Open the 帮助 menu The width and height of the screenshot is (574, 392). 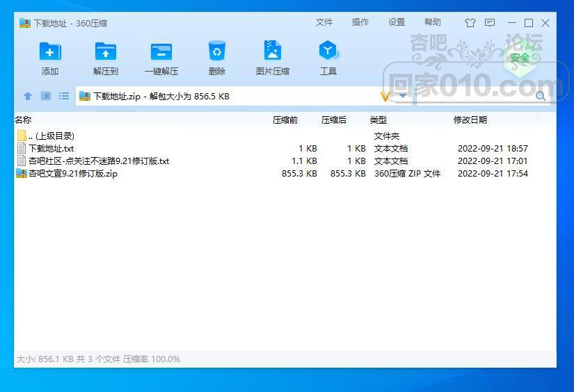pos(432,22)
